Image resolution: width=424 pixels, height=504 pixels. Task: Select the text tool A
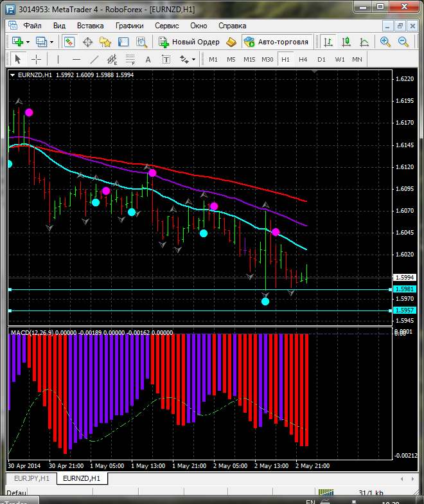(148, 59)
